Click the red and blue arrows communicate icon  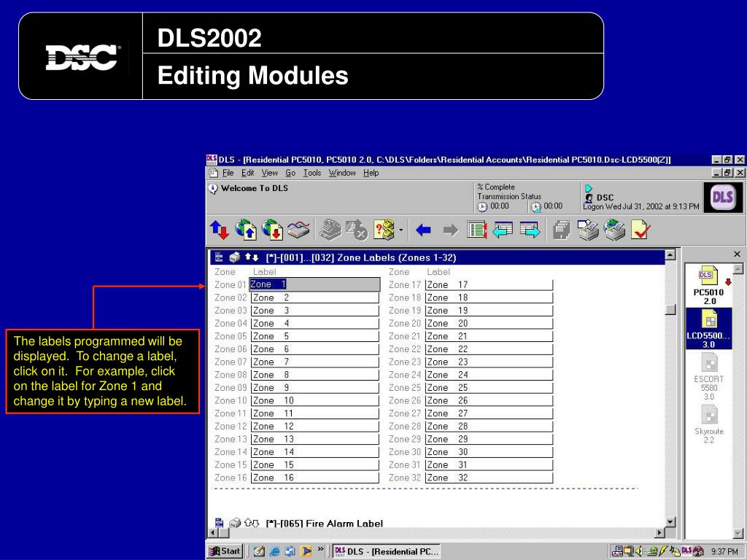point(220,230)
